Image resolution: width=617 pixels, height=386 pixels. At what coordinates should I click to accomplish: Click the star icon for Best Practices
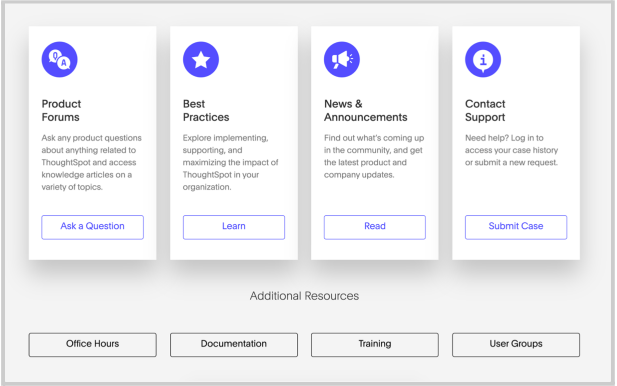point(201,60)
